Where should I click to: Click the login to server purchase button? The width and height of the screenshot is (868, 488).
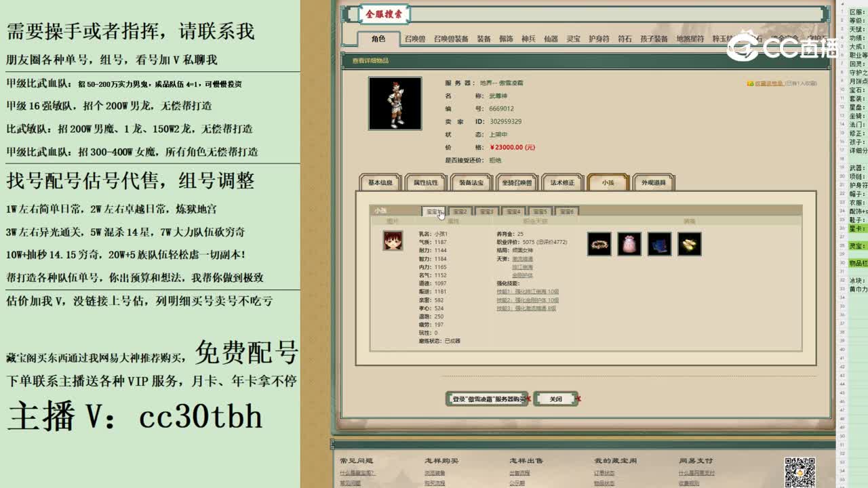pos(488,399)
